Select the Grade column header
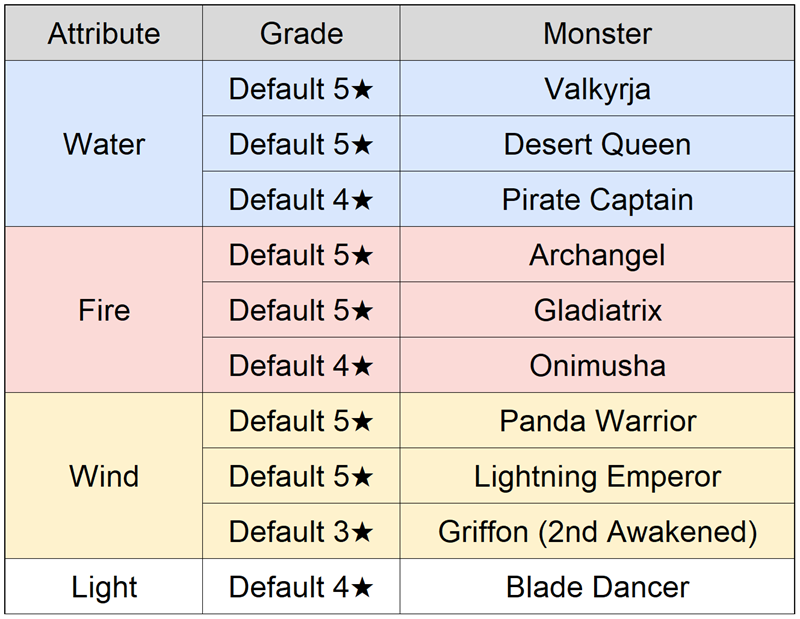 301,33
